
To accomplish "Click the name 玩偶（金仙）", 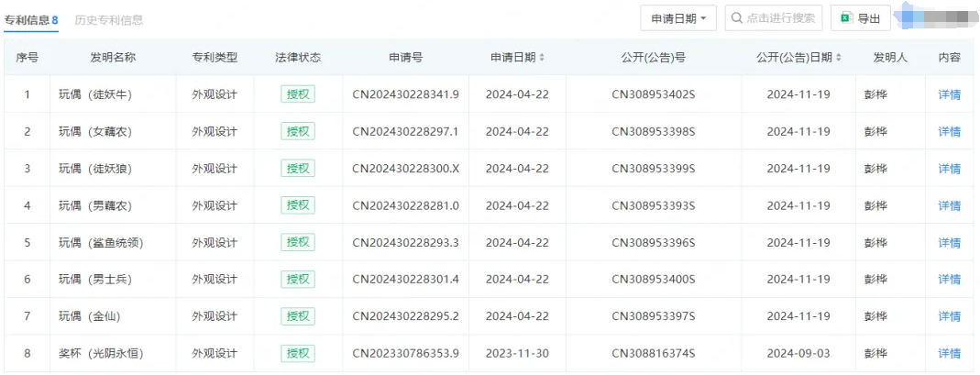I will (90, 317).
